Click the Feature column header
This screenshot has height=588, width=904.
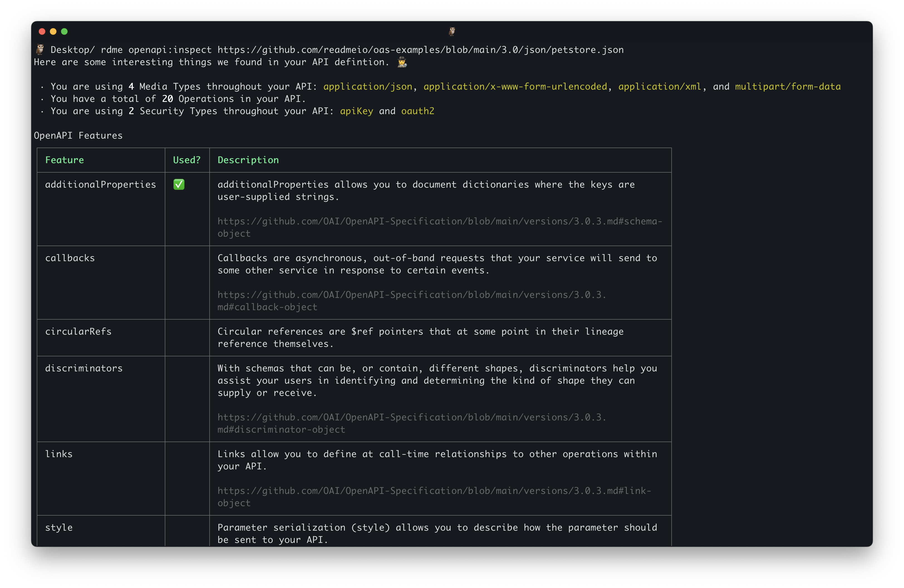(65, 160)
